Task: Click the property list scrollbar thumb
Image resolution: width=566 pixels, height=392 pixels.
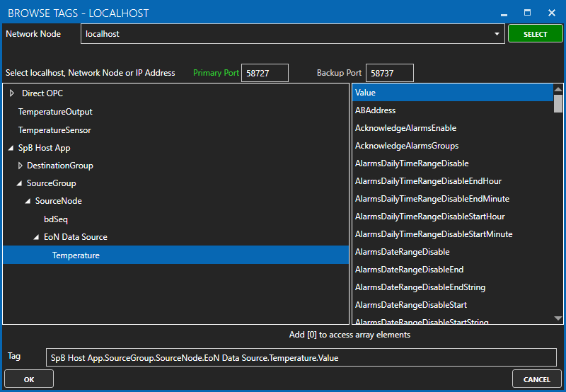Action: (x=558, y=103)
